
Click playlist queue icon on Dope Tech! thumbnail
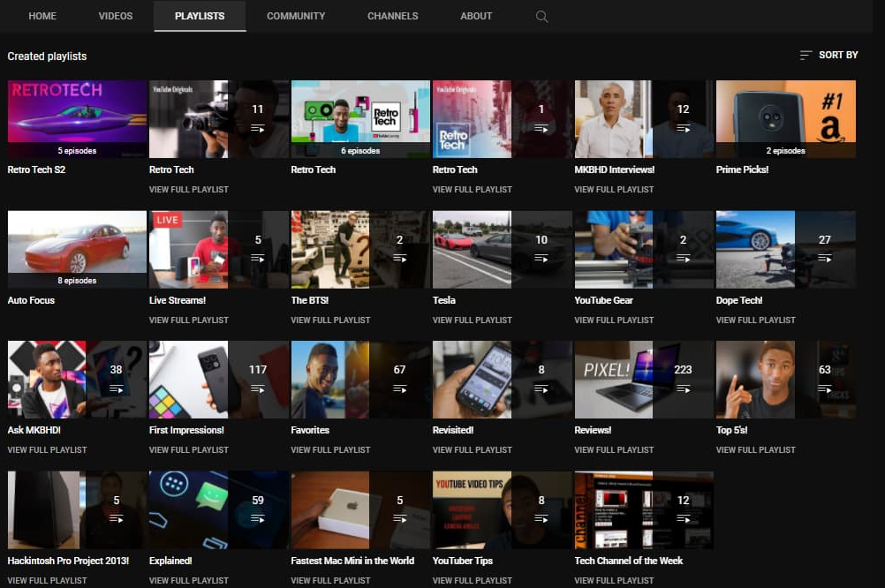(x=825, y=258)
